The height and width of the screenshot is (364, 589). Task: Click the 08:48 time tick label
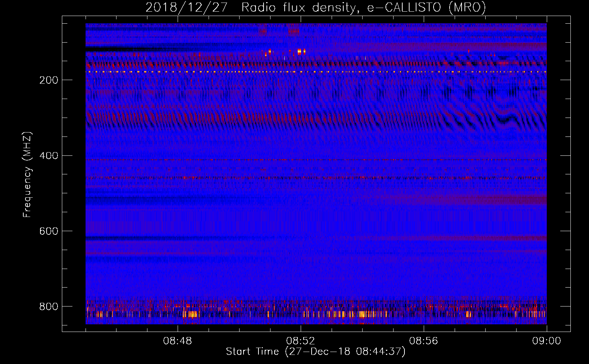coord(178,341)
